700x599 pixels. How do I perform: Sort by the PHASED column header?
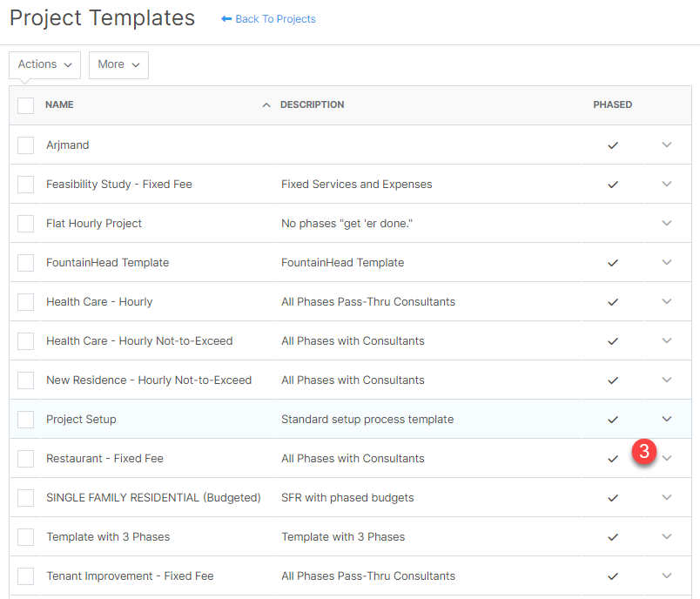pyautogui.click(x=613, y=104)
